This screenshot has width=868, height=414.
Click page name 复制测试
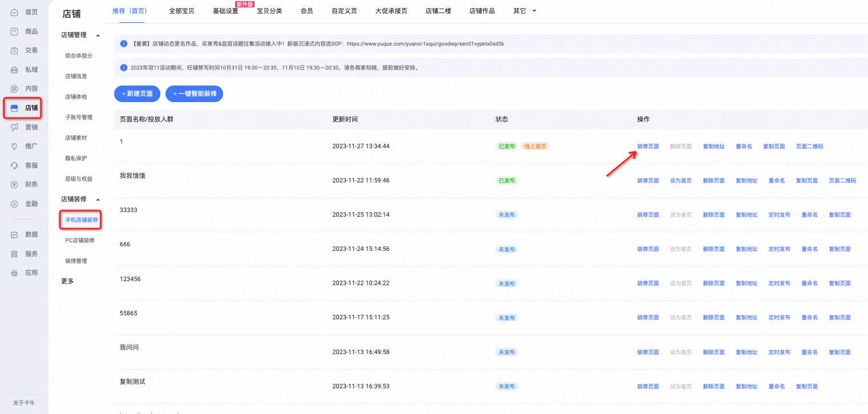[x=132, y=381]
